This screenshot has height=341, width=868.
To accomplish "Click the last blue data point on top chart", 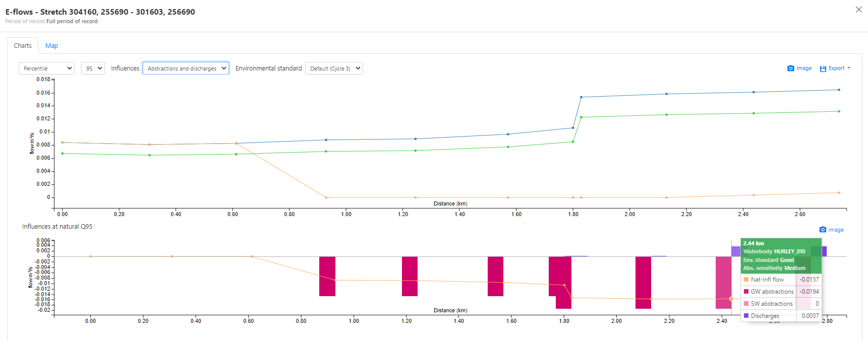I will (x=839, y=90).
